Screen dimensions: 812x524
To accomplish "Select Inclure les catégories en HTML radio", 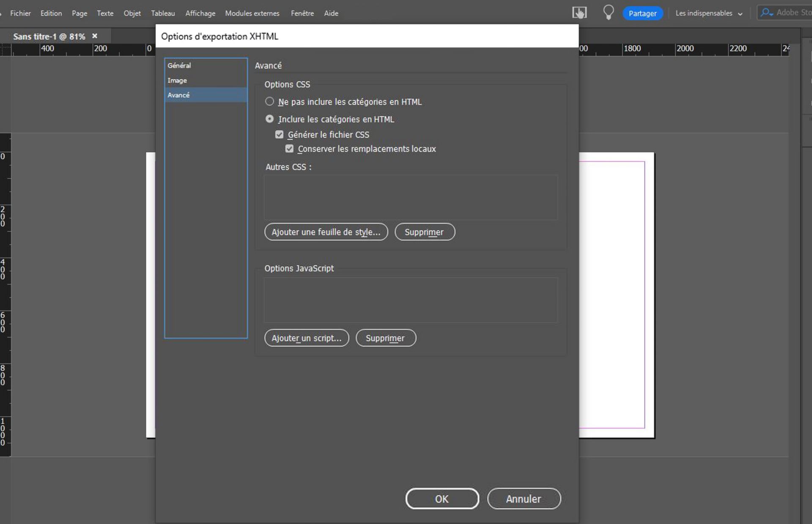I will [x=269, y=119].
